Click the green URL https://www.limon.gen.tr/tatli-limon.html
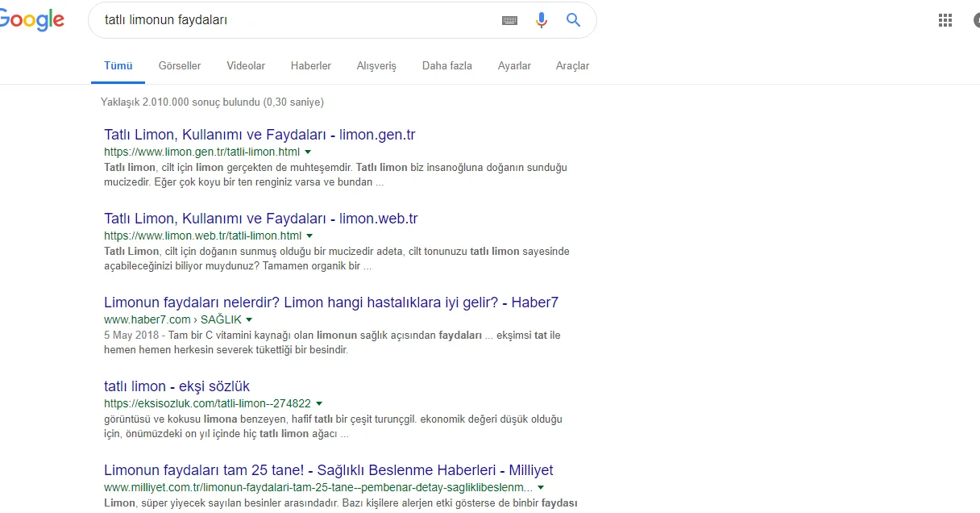The width and height of the screenshot is (980, 513). click(201, 152)
